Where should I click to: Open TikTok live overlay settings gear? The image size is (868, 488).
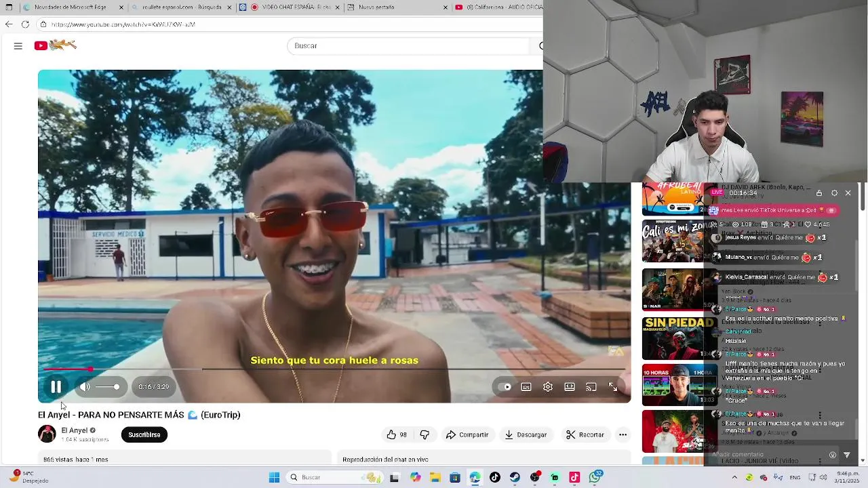(834, 193)
